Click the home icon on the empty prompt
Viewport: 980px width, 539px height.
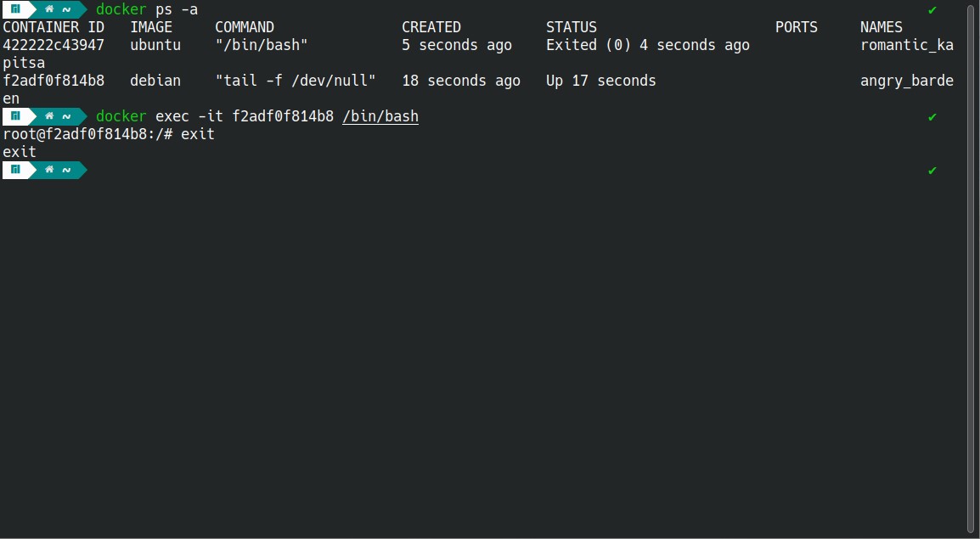pyautogui.click(x=49, y=170)
